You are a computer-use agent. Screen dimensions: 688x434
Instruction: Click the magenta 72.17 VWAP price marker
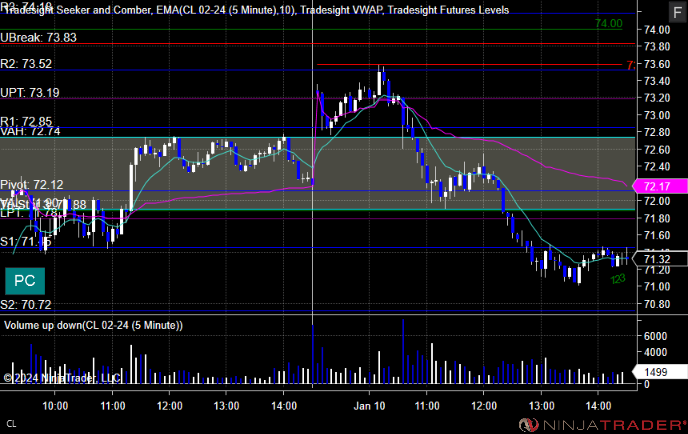coord(659,187)
